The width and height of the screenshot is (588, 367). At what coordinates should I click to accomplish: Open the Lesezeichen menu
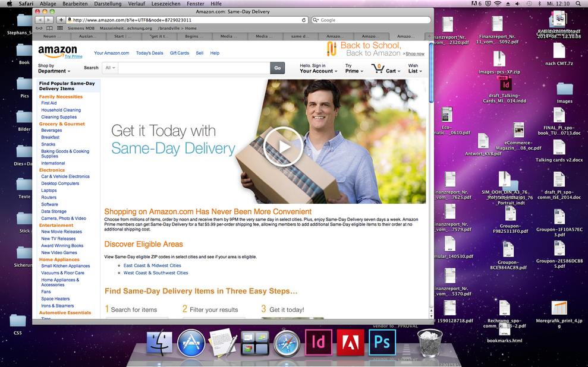[165, 4]
